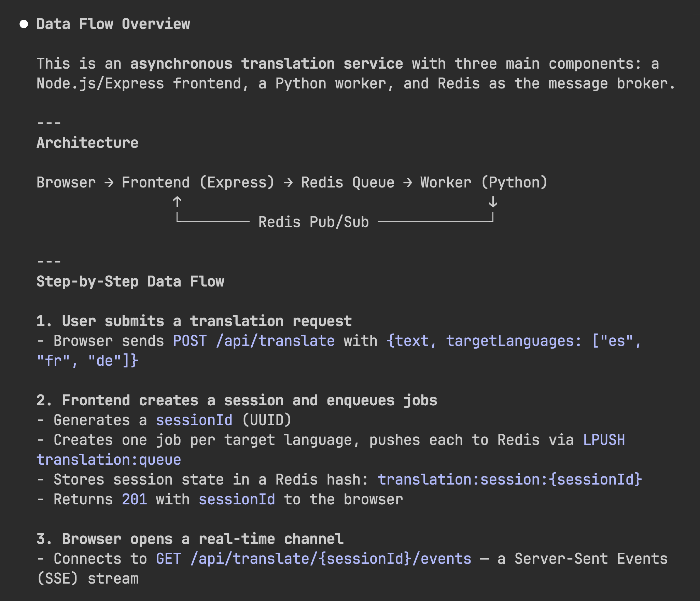The image size is (700, 601).
Task: Click sessionId in the Generates a sessionId line
Action: coord(194,420)
